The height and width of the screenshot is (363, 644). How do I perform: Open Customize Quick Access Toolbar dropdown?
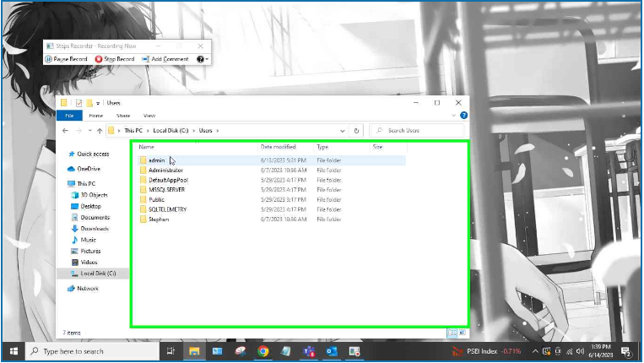point(98,103)
